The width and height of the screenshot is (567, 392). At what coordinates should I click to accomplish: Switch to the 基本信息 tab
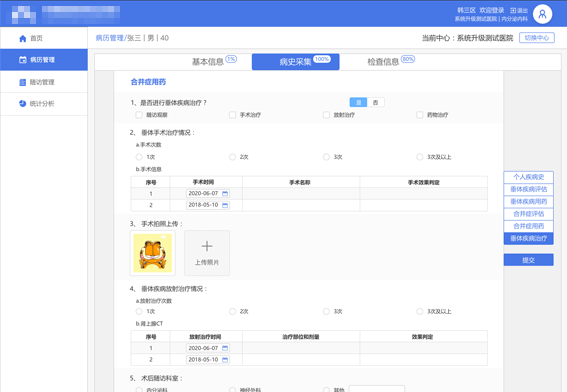click(208, 62)
